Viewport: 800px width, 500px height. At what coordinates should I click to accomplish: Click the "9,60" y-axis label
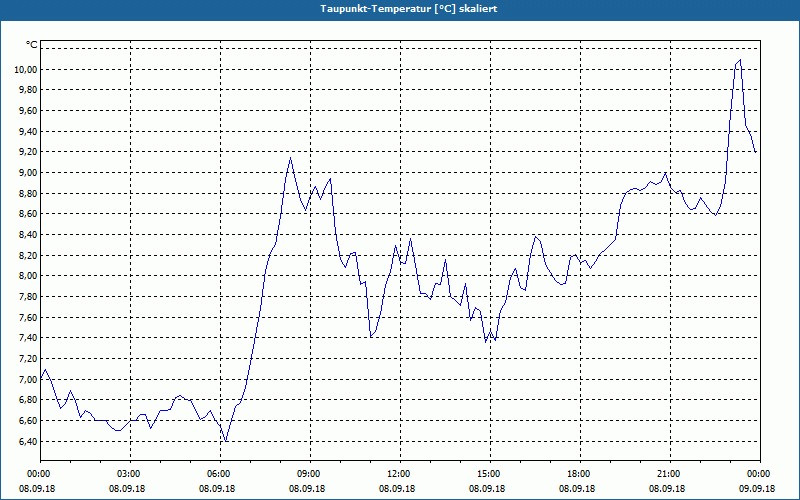(x=28, y=111)
